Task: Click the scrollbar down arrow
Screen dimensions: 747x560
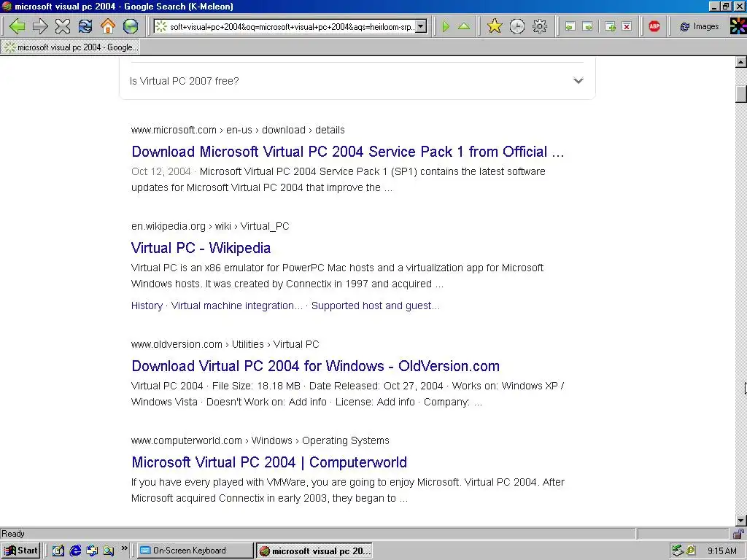Action: pos(741,520)
